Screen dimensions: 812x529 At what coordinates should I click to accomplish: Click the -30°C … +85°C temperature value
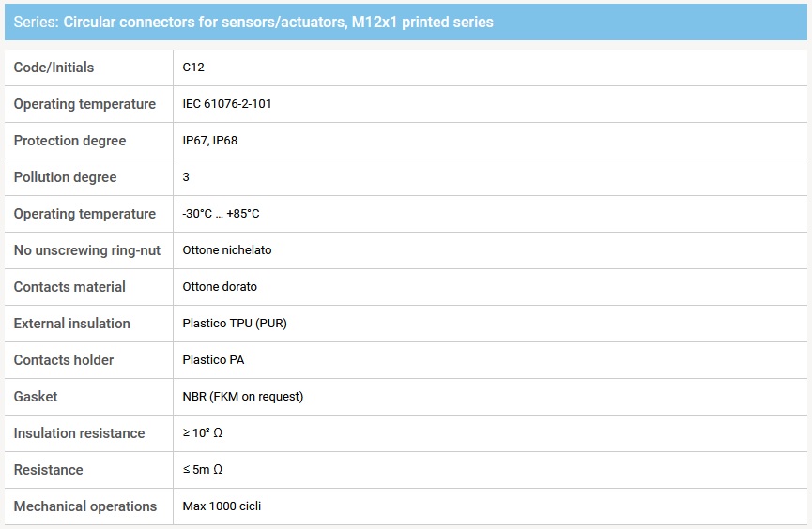pyautogui.click(x=221, y=214)
